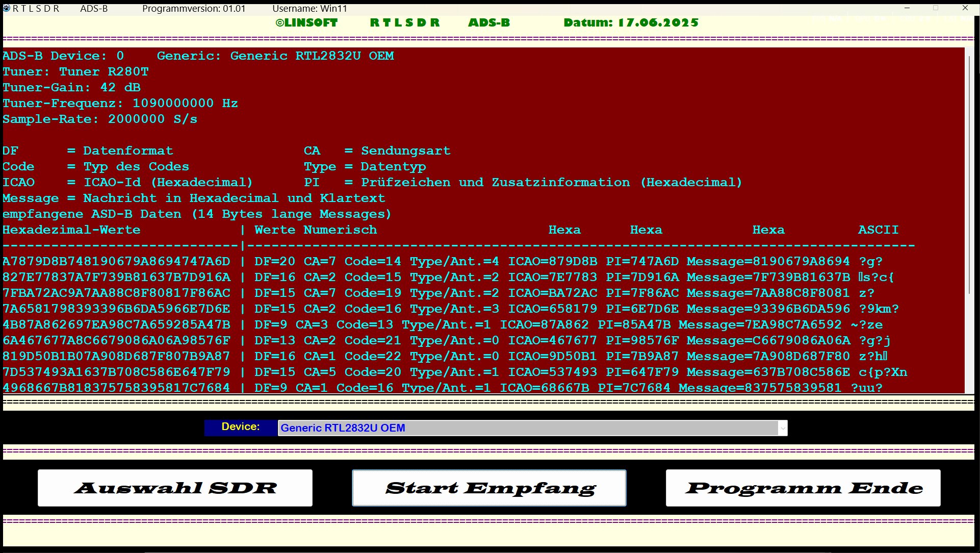
Task: Click the Datum 17.06.2025 header text
Action: (631, 23)
